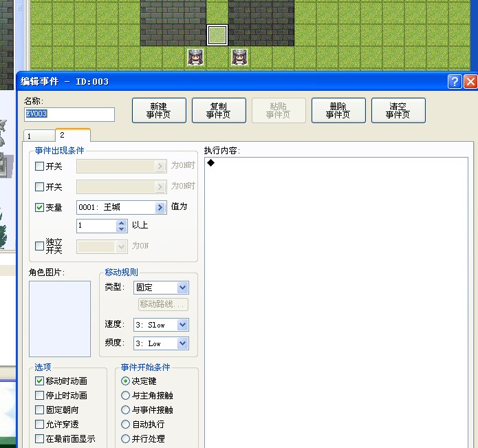Uncheck the 移动时动画 option

pos(40,381)
